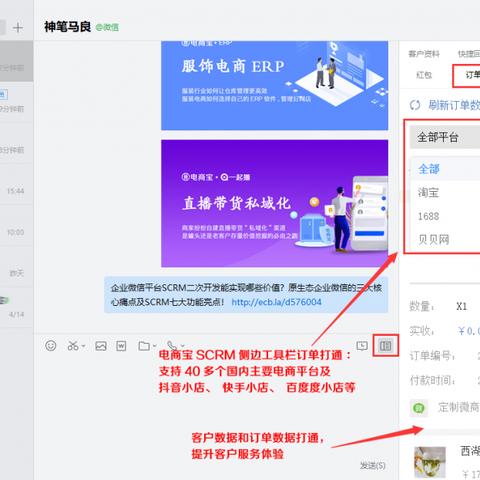Click the plus icon to add new
This screenshot has width=480, height=480.
tap(18, 27)
